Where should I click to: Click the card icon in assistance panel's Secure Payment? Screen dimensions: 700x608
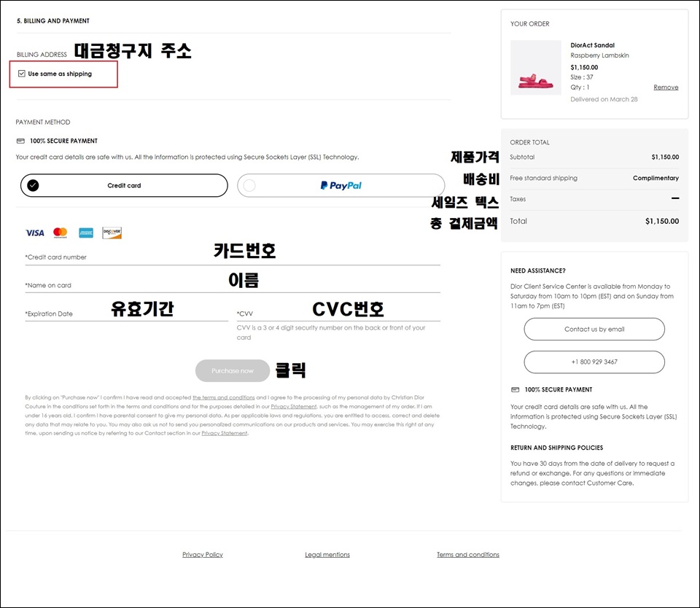coord(516,390)
